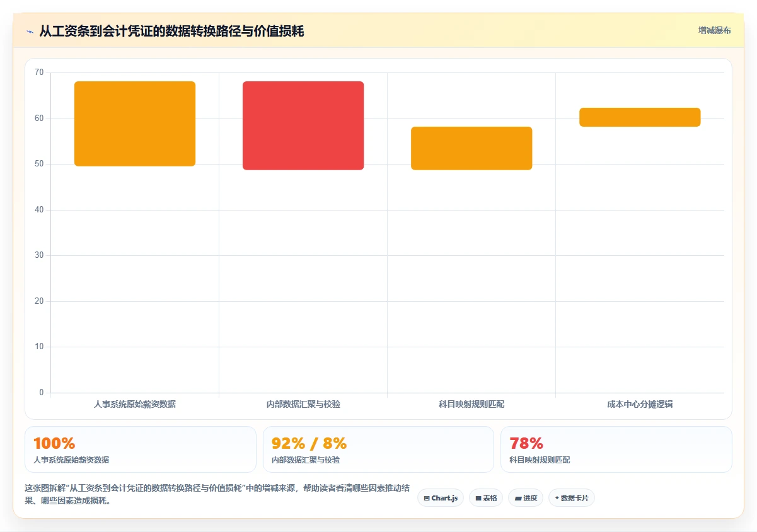This screenshot has height=532, width=757.
Task: Click x-axis label 成本中心分摊逻辑
Action: (x=640, y=404)
